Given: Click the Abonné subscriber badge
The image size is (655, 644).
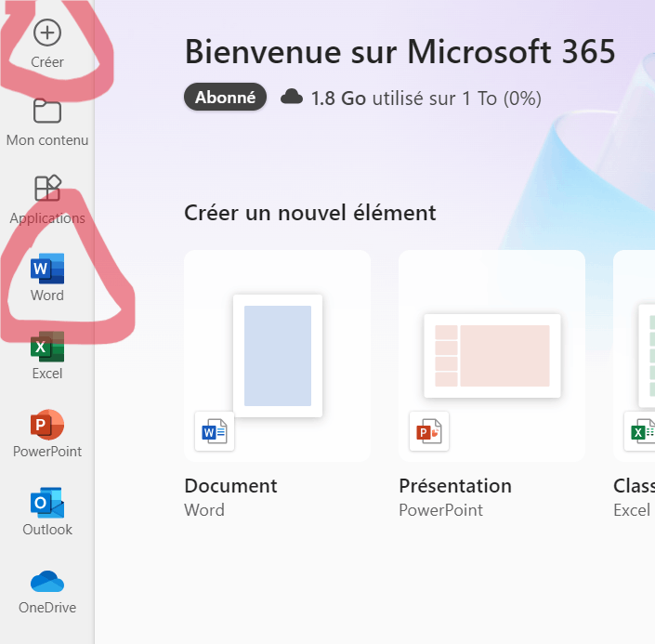Looking at the screenshot, I should tap(225, 97).
